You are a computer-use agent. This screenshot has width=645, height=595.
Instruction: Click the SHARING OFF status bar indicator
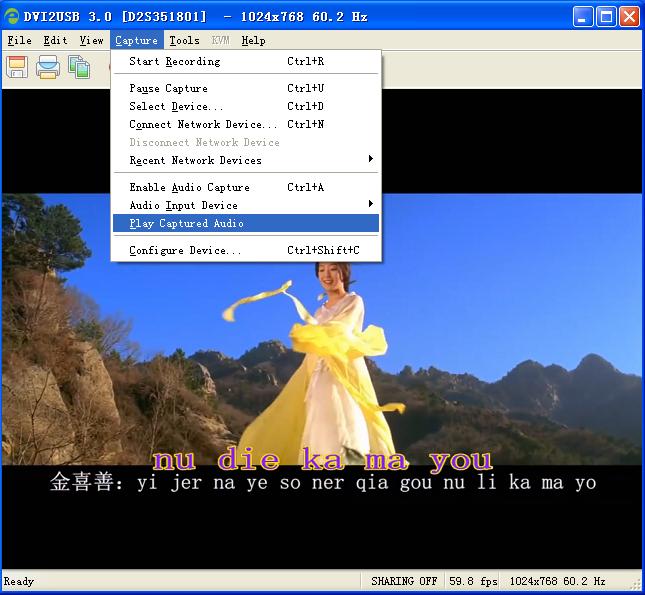click(404, 582)
